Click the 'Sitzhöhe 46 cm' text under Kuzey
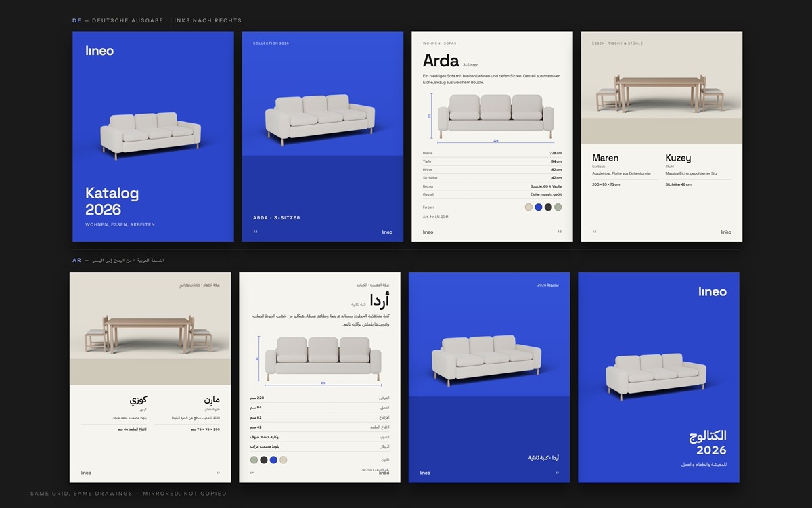The image size is (812, 508). pos(678,184)
